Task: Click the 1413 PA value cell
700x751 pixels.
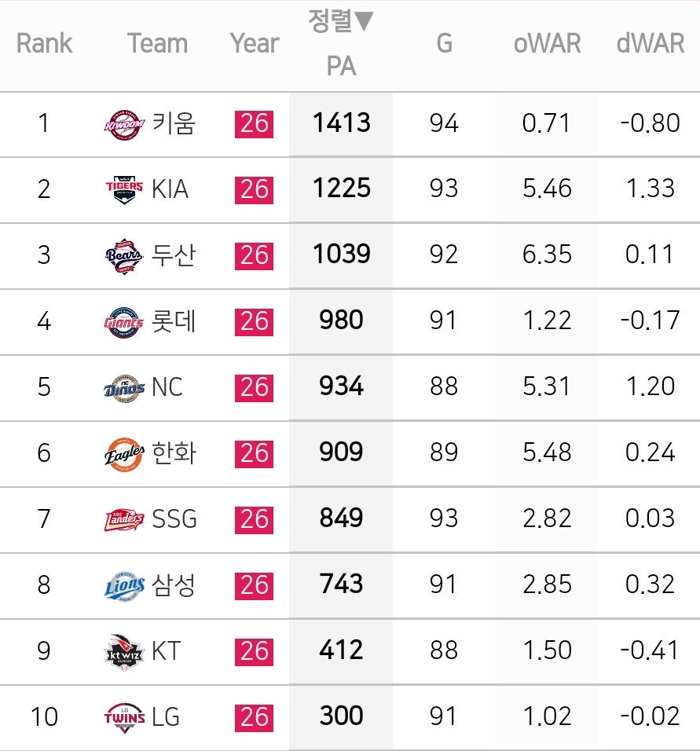Action: pyautogui.click(x=341, y=123)
